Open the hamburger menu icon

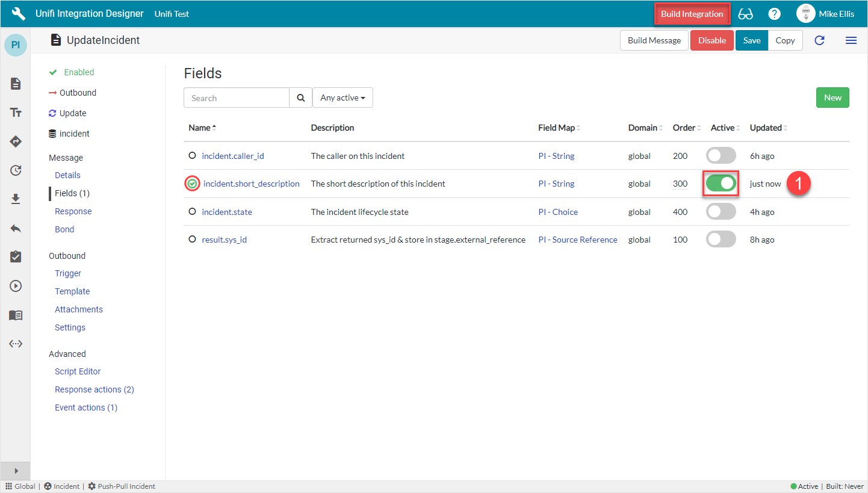click(851, 40)
